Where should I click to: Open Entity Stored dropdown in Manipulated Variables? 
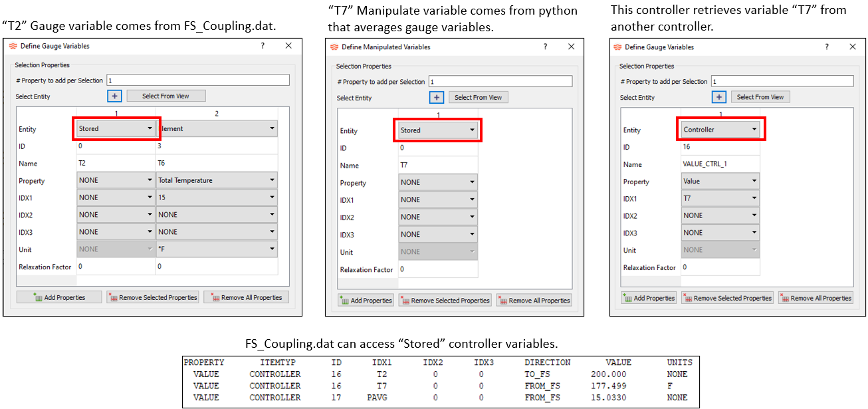(437, 130)
